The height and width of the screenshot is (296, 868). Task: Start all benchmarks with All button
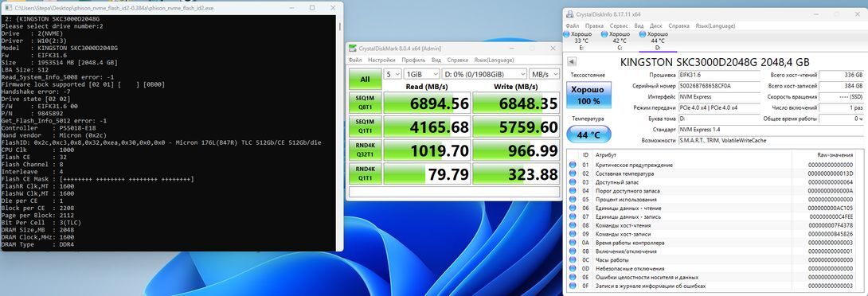click(365, 79)
